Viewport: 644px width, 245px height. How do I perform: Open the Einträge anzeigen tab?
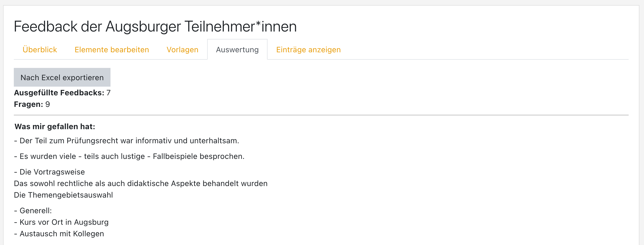click(308, 49)
